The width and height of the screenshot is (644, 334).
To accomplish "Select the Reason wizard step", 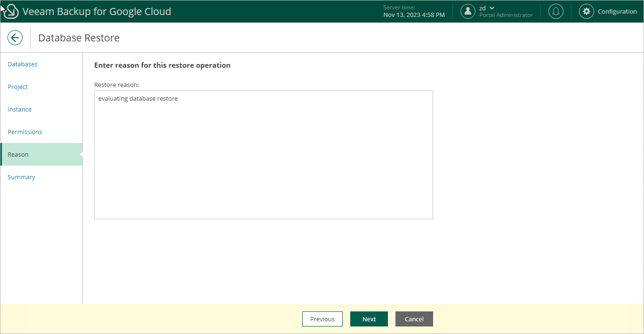I will pyautogui.click(x=41, y=154).
